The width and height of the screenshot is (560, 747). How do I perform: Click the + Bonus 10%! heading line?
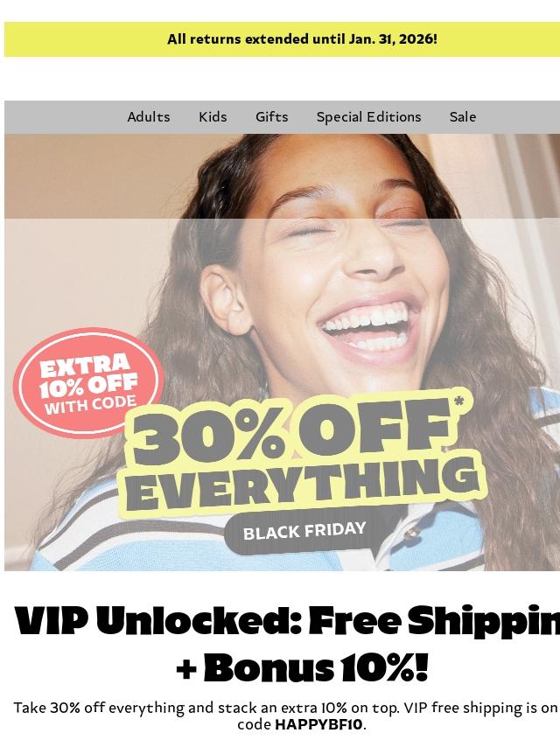pos(302,667)
